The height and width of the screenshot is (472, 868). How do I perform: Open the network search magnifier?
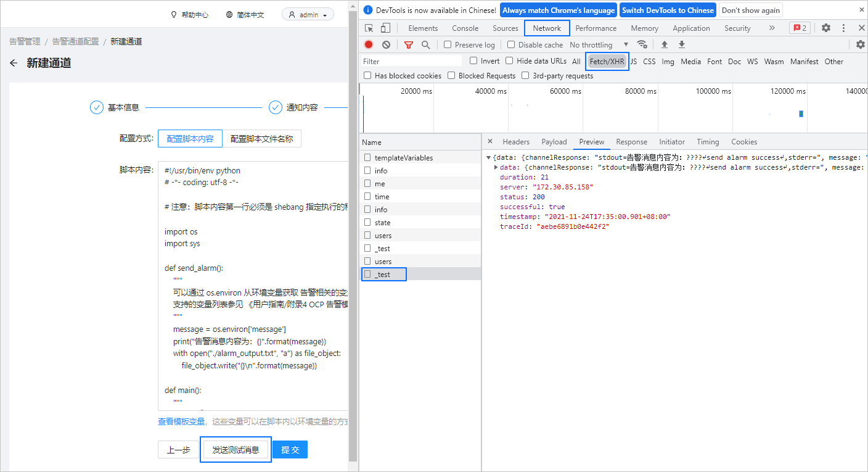425,44
